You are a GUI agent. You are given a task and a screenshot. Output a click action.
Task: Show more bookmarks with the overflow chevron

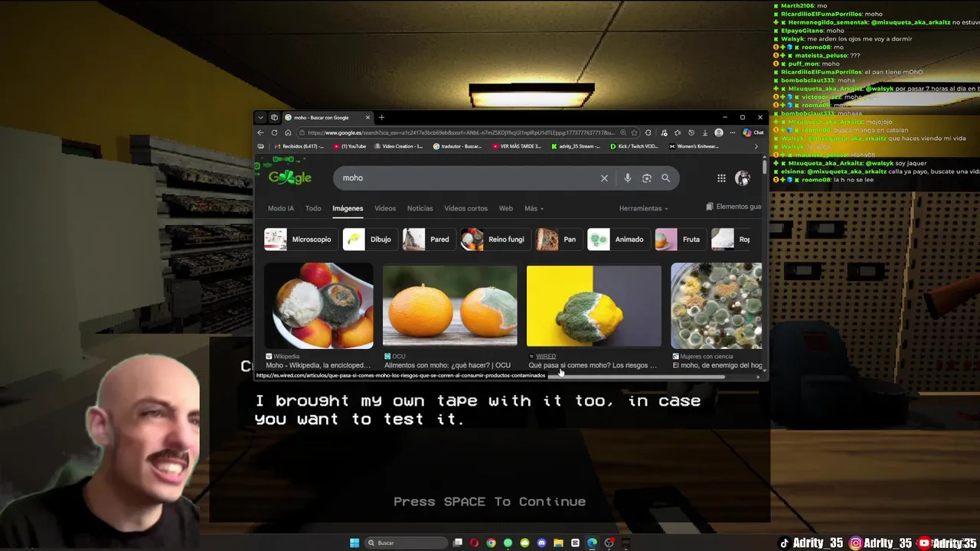(756, 146)
